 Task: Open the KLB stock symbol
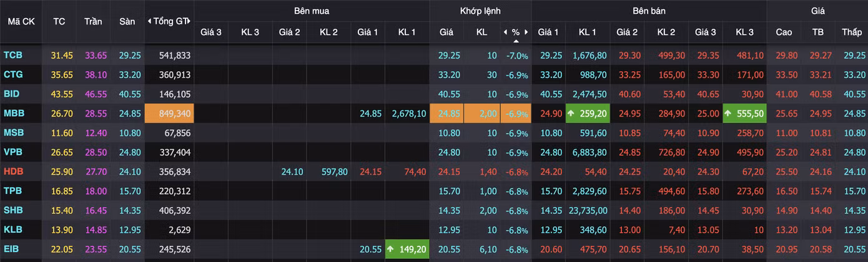13,230
